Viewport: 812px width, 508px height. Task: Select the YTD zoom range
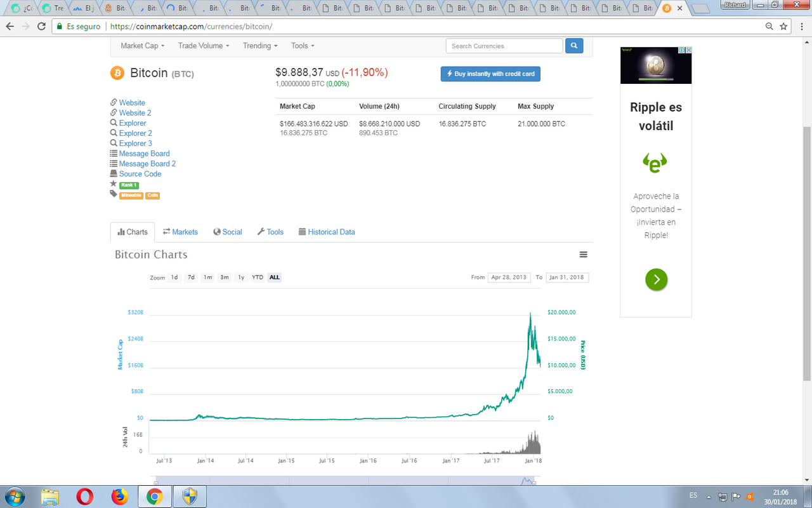coord(258,277)
